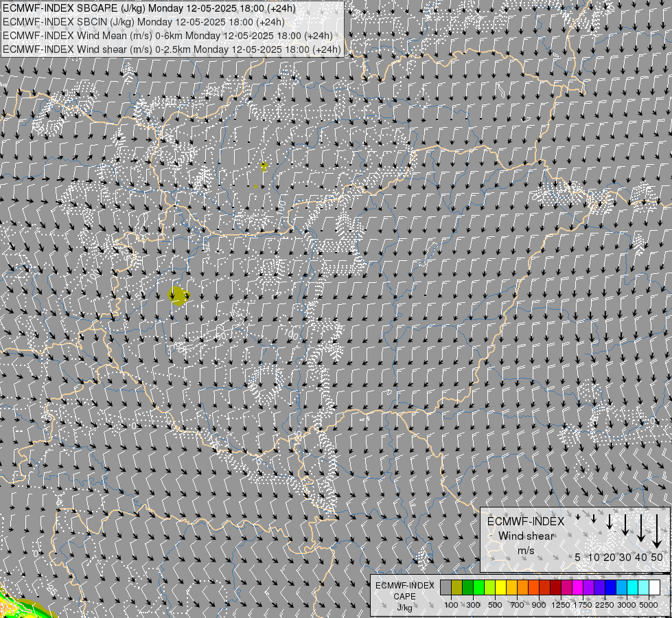Click the 'Wind shear' legend title text
672x618 pixels.
(x=526, y=536)
